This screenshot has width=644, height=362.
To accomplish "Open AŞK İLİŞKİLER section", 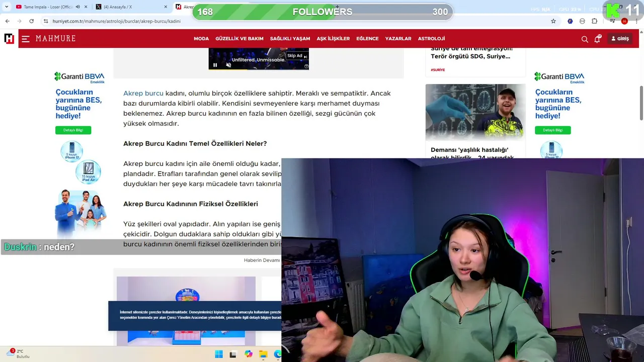I will [333, 39].
